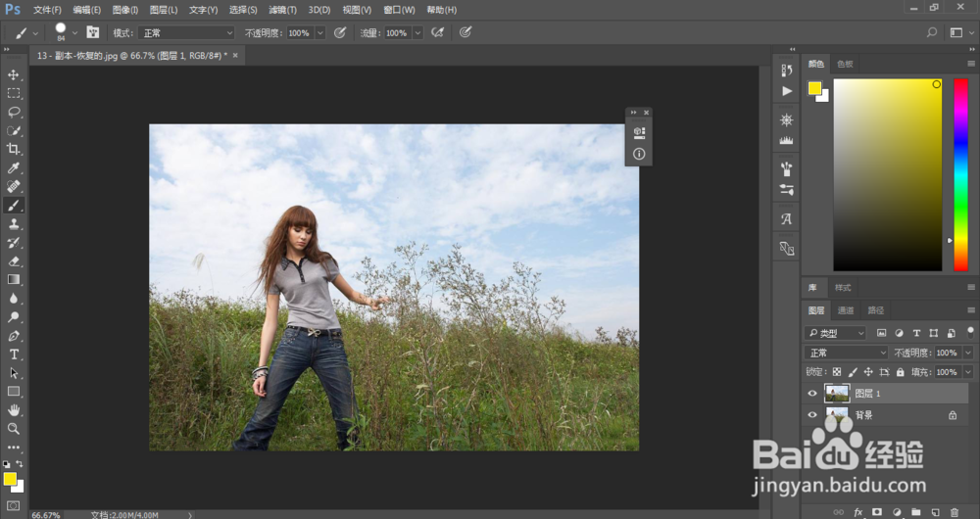The height and width of the screenshot is (519, 980).
Task: Click the rainbow hue slider strip
Action: (x=960, y=175)
